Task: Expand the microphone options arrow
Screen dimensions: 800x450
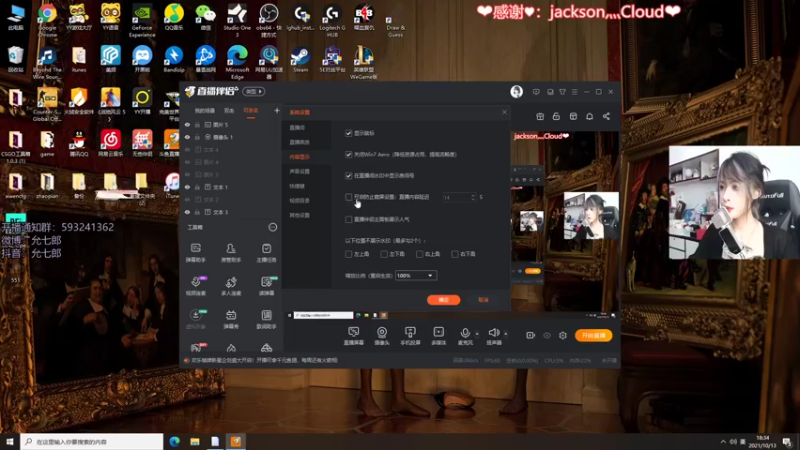Action: [477, 334]
